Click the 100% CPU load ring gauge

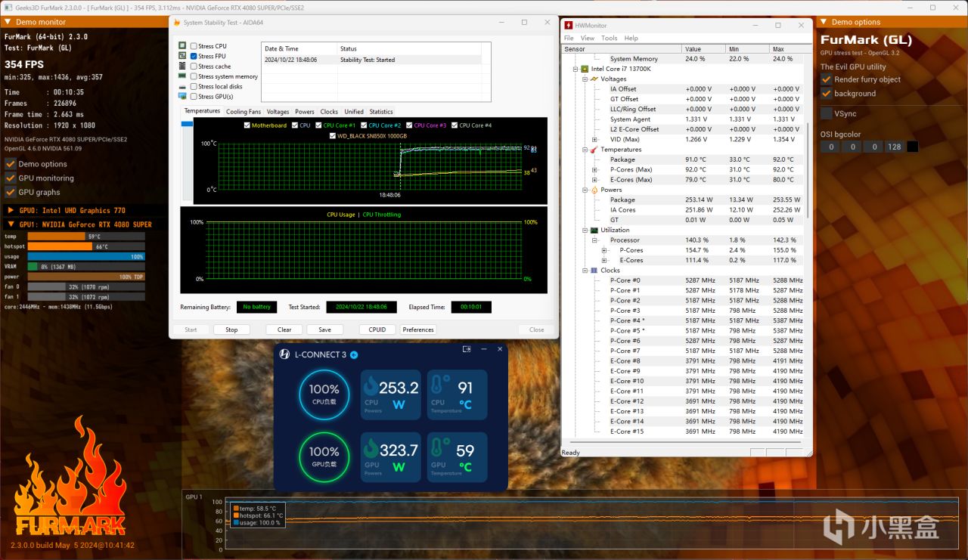click(324, 394)
